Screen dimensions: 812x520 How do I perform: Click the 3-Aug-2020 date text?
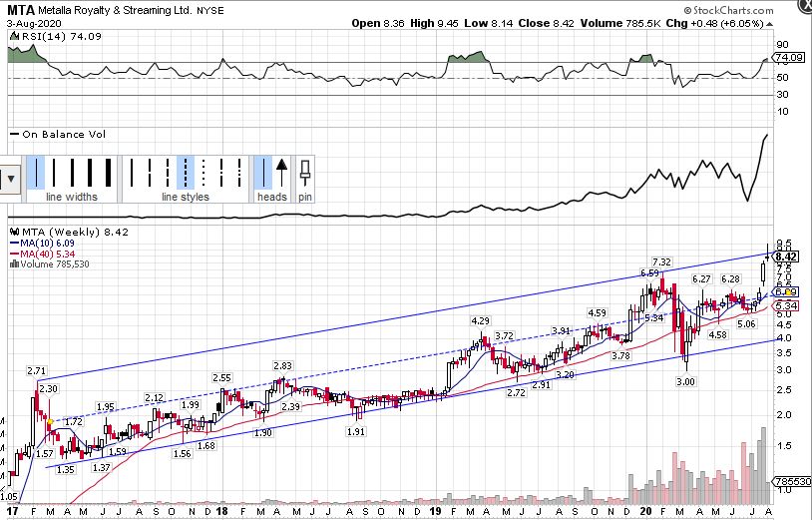click(34, 24)
